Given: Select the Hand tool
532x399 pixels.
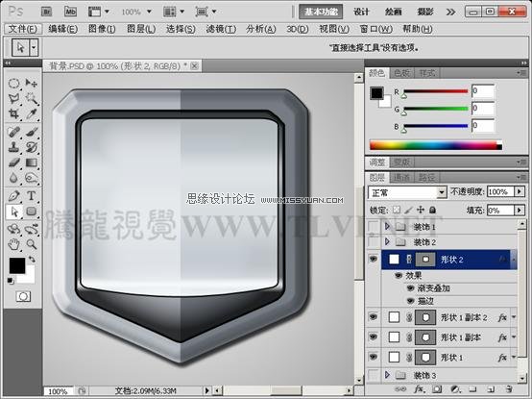Looking at the screenshot, I should click(x=13, y=244).
